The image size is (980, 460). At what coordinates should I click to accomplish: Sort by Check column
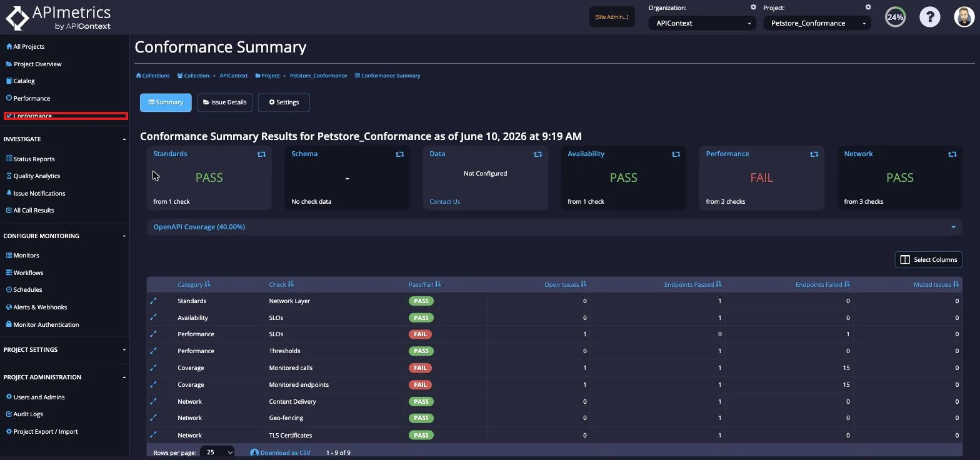[x=281, y=284]
